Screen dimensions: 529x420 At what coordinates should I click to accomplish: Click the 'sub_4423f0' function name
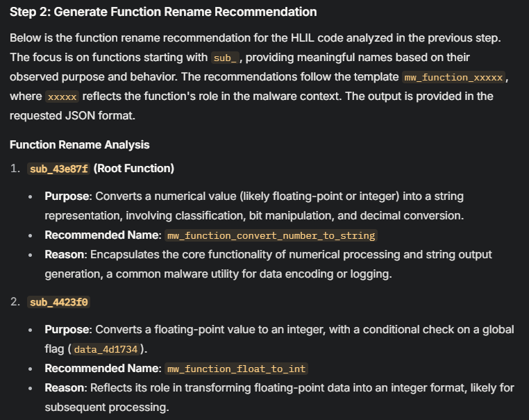(59, 302)
